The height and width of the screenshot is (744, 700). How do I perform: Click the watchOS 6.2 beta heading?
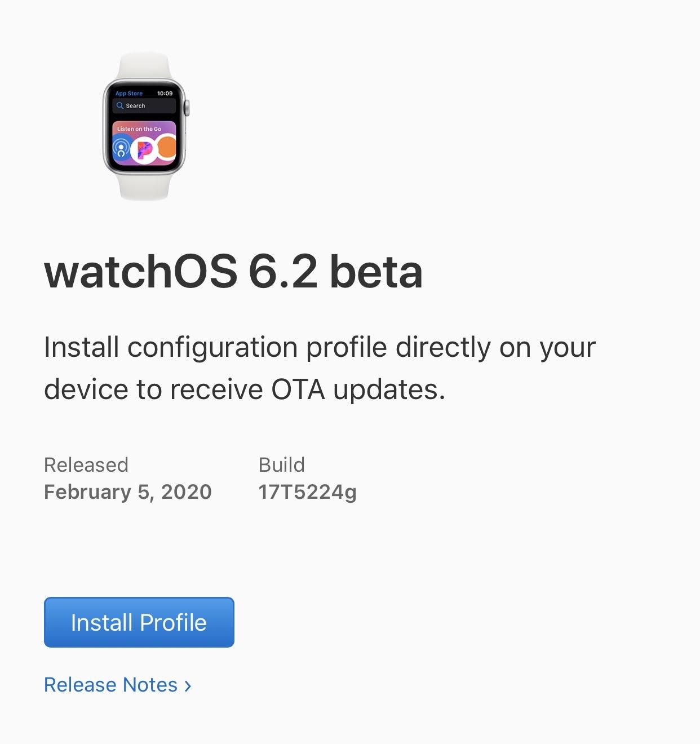233,272
